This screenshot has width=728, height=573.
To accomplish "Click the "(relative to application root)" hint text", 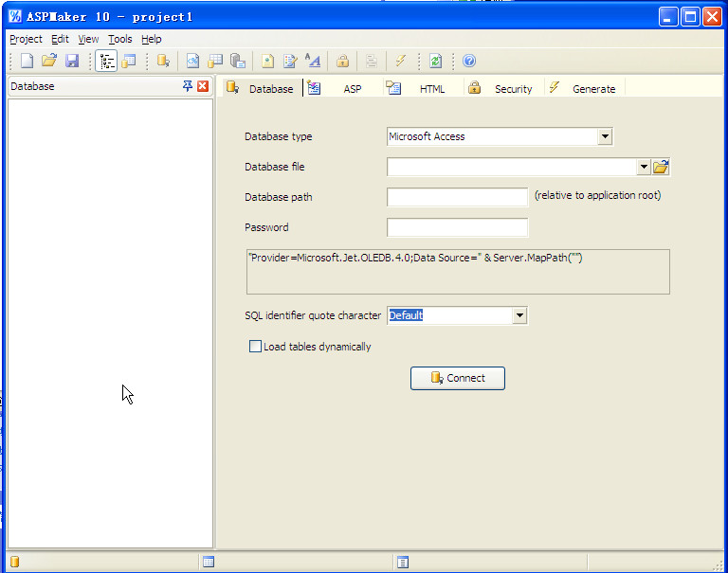I will [597, 195].
